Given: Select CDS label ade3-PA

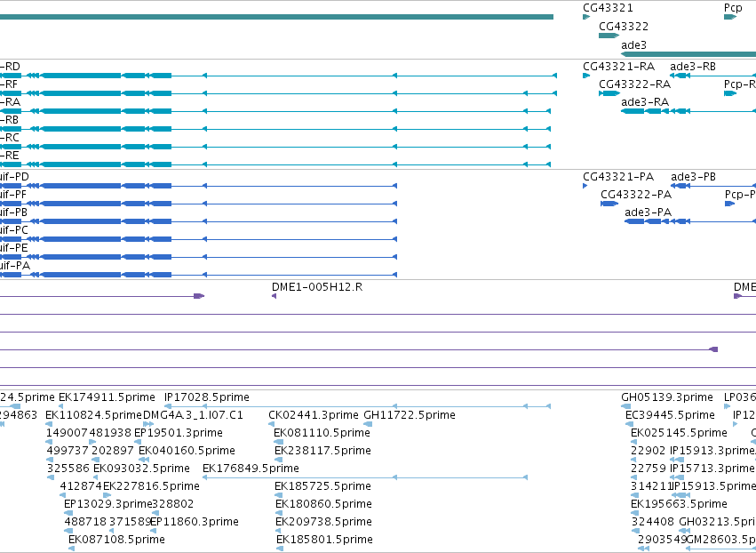Looking at the screenshot, I should tap(648, 212).
